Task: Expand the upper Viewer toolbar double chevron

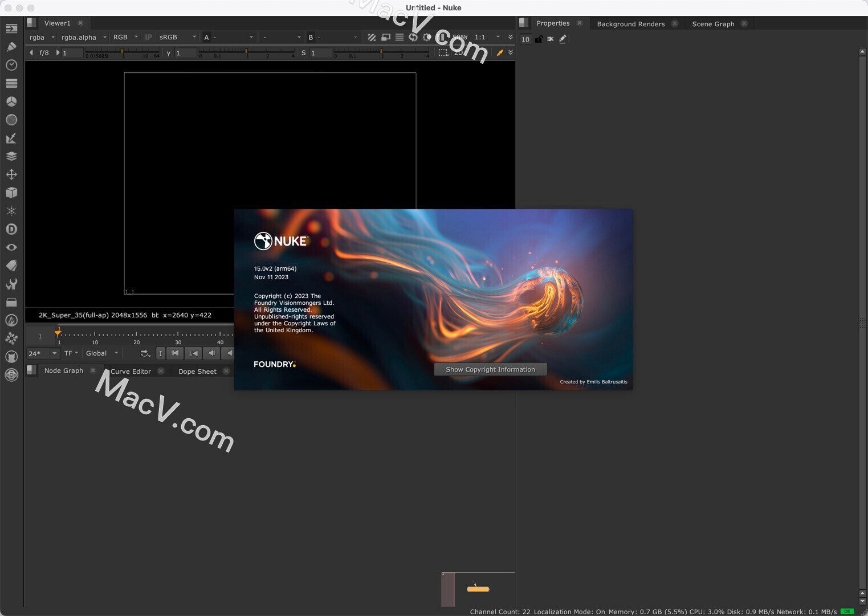Action: click(510, 37)
